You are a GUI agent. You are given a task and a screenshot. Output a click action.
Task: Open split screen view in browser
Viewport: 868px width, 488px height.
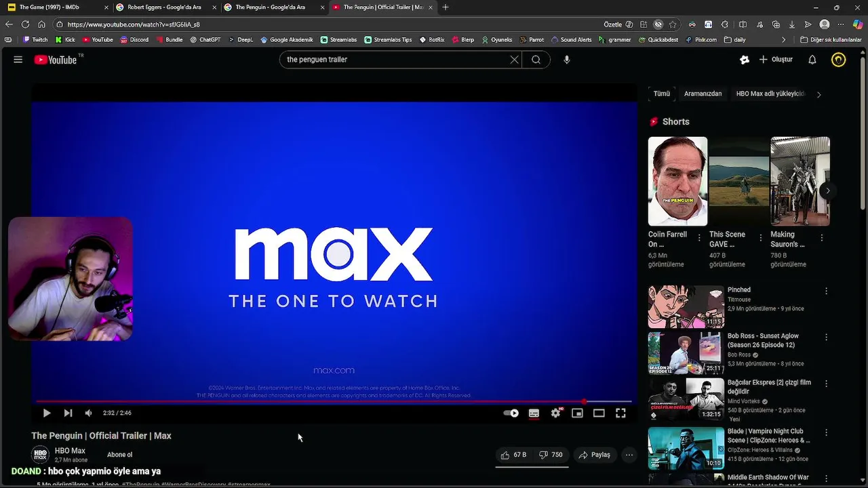(743, 24)
